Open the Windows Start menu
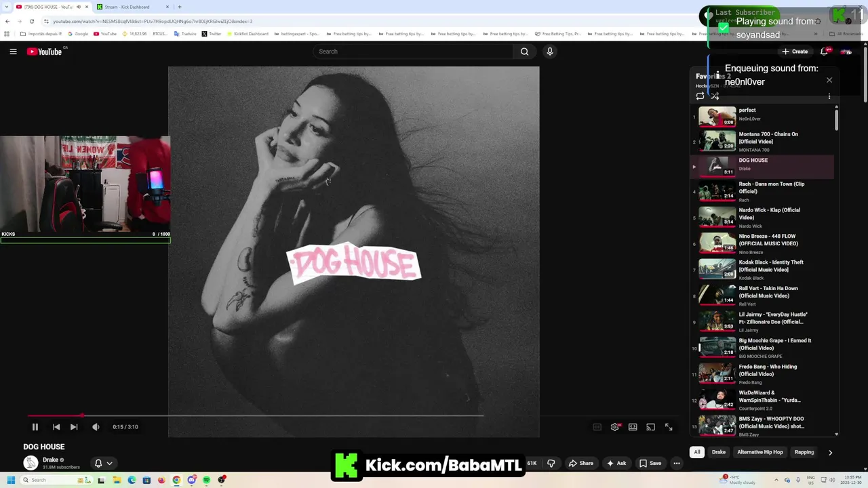The image size is (868, 488). 10,480
